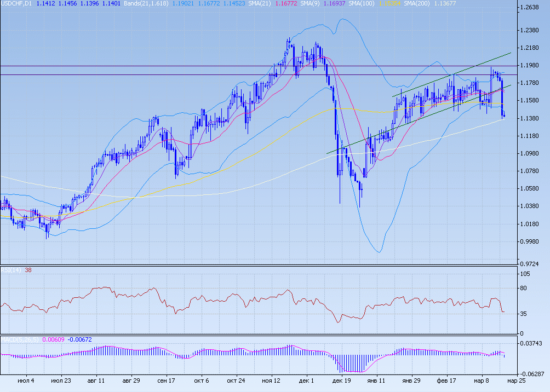Click the 'мар 25' date label
550x392 pixels.
click(515, 381)
